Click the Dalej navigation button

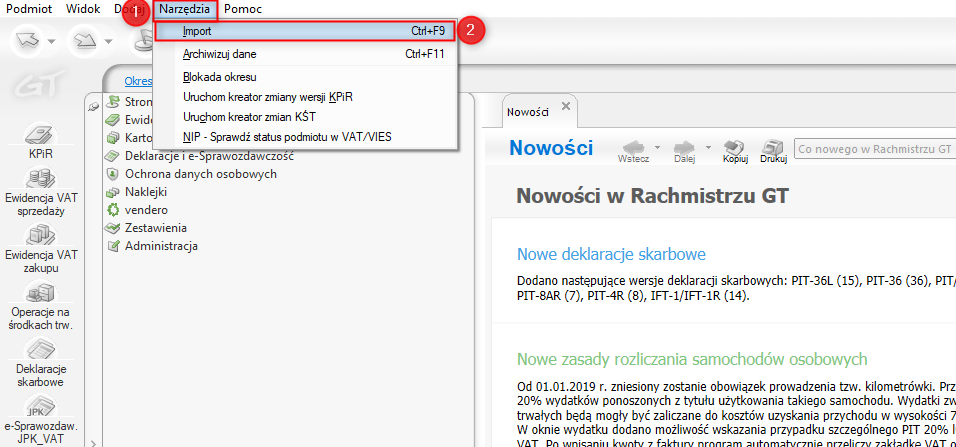687,151
